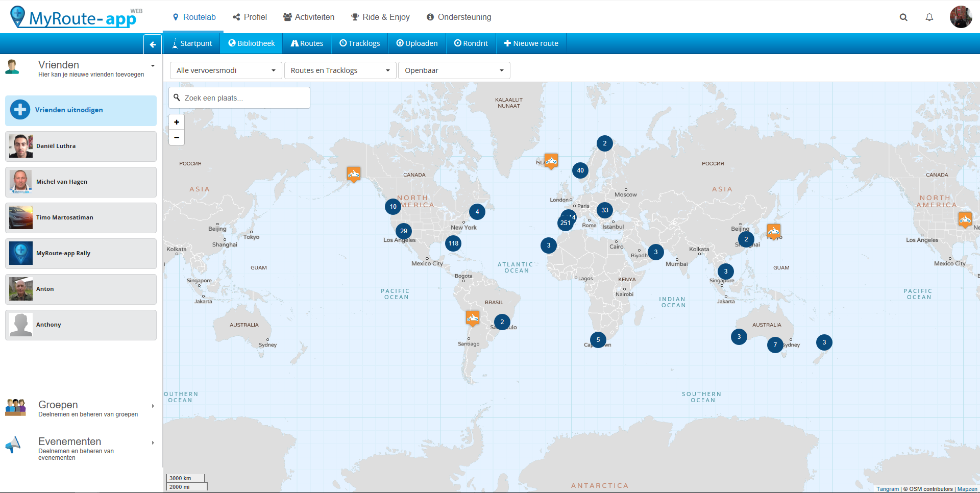Viewport: 980px width, 493px height.
Task: Click the Groepen people icon
Action: [16, 407]
